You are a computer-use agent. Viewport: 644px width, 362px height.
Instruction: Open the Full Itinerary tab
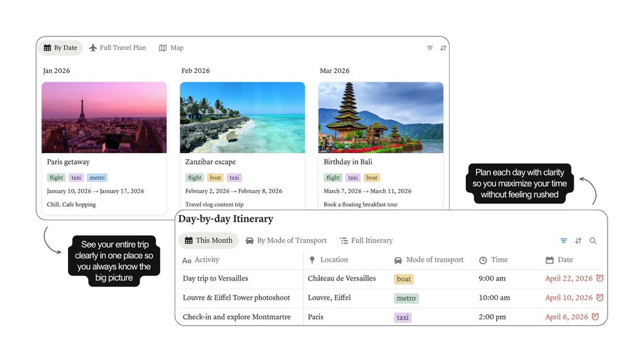(x=367, y=240)
